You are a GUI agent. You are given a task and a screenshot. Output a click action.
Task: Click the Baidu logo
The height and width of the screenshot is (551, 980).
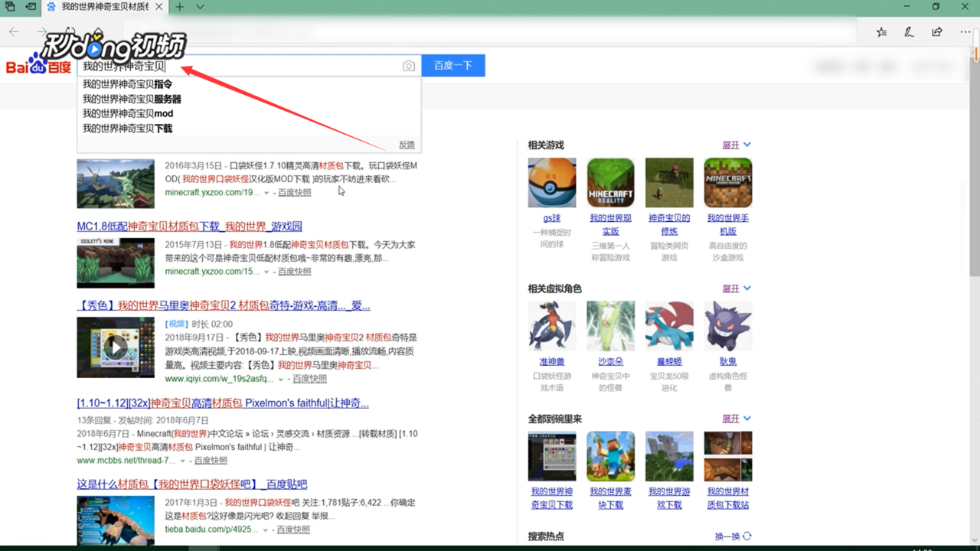38,66
